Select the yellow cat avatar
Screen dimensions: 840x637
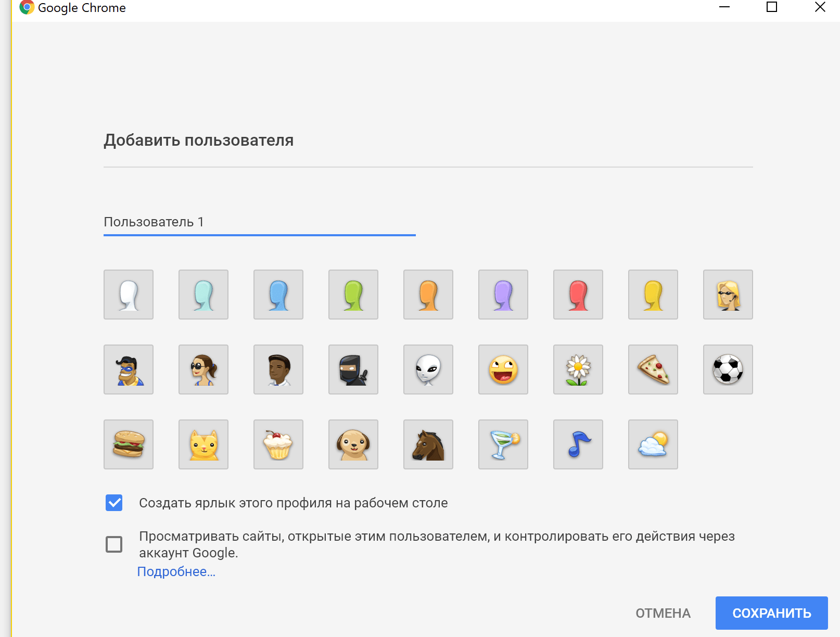(x=203, y=444)
